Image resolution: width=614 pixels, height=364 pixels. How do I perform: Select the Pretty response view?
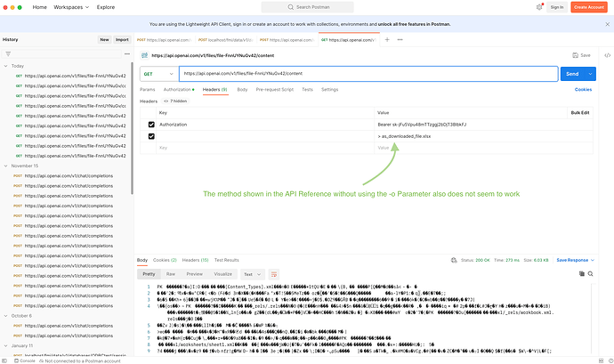pyautogui.click(x=149, y=274)
